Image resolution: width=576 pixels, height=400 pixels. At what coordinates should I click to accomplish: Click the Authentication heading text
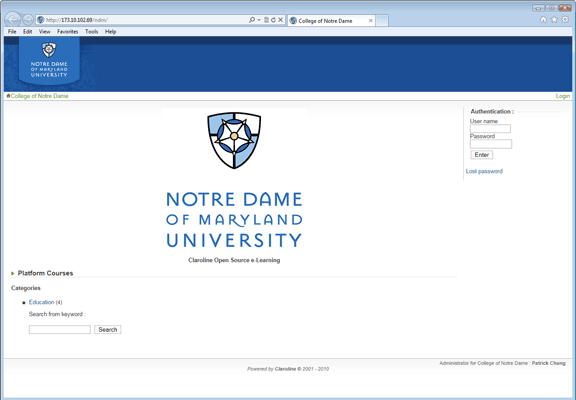[x=492, y=111]
